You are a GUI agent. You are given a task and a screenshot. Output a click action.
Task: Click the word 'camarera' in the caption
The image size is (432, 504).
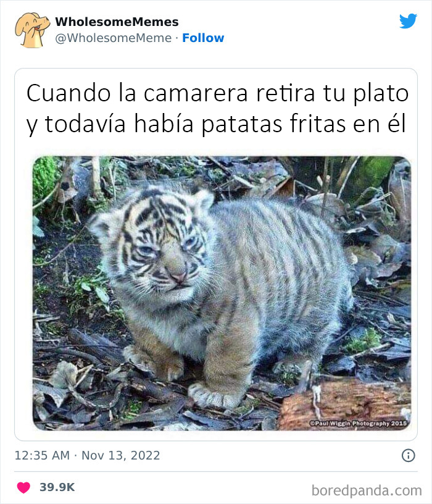(x=195, y=93)
